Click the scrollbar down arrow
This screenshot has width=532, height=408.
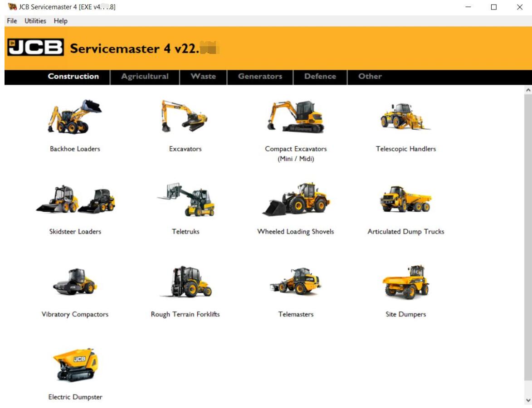click(x=528, y=401)
